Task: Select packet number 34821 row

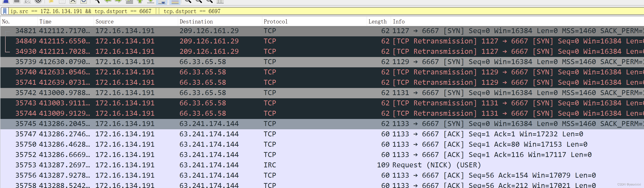Action: 322,31
